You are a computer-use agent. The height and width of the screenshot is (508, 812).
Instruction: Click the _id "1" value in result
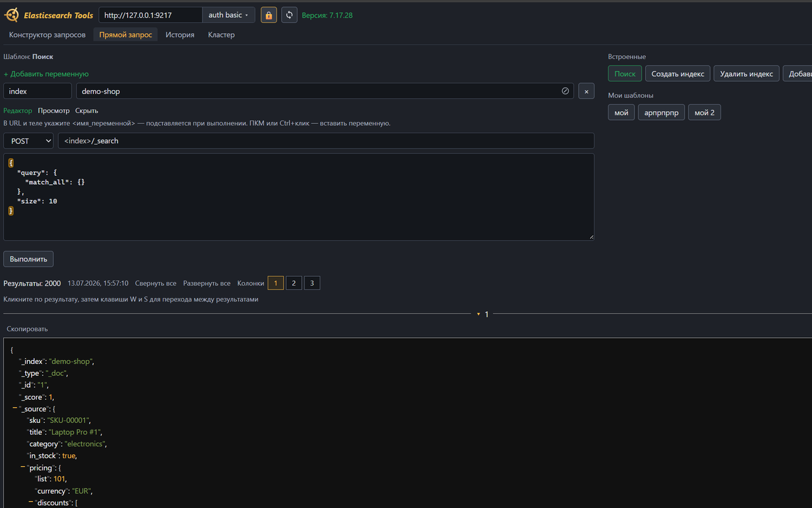point(43,385)
